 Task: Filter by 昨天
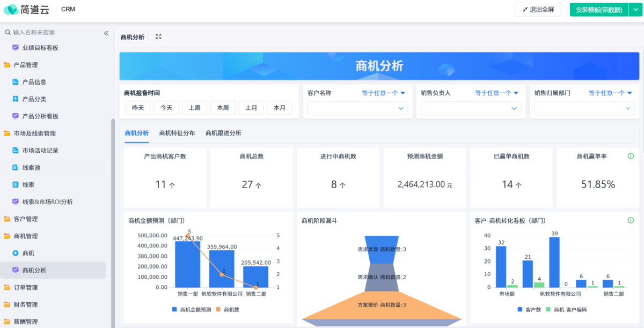click(x=138, y=108)
